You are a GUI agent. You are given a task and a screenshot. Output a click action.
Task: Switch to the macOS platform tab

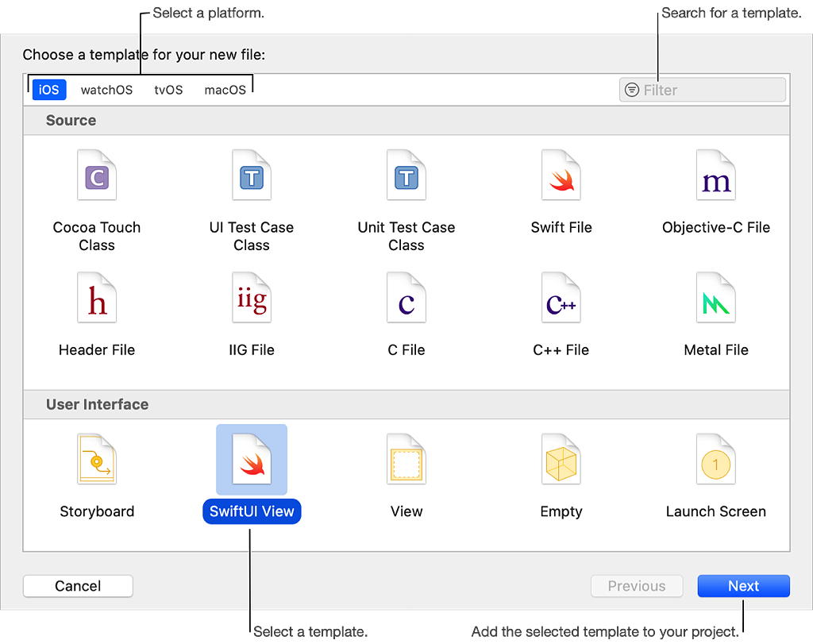tap(225, 90)
